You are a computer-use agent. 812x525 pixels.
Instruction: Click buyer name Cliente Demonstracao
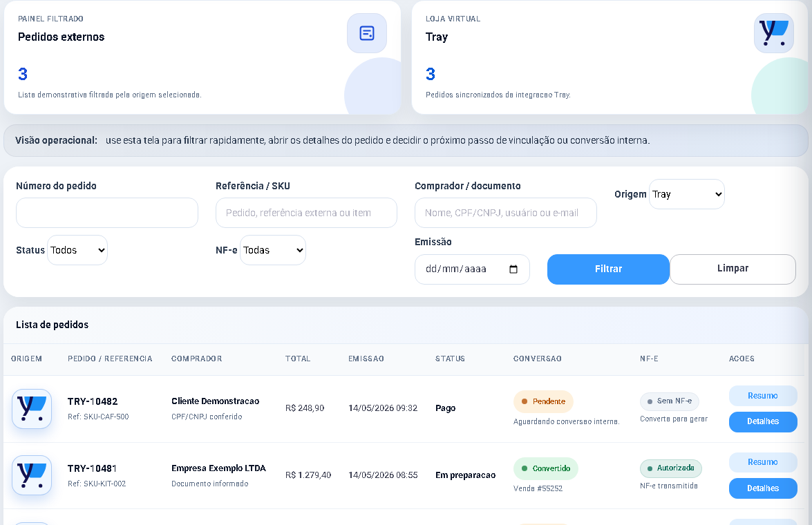click(216, 401)
